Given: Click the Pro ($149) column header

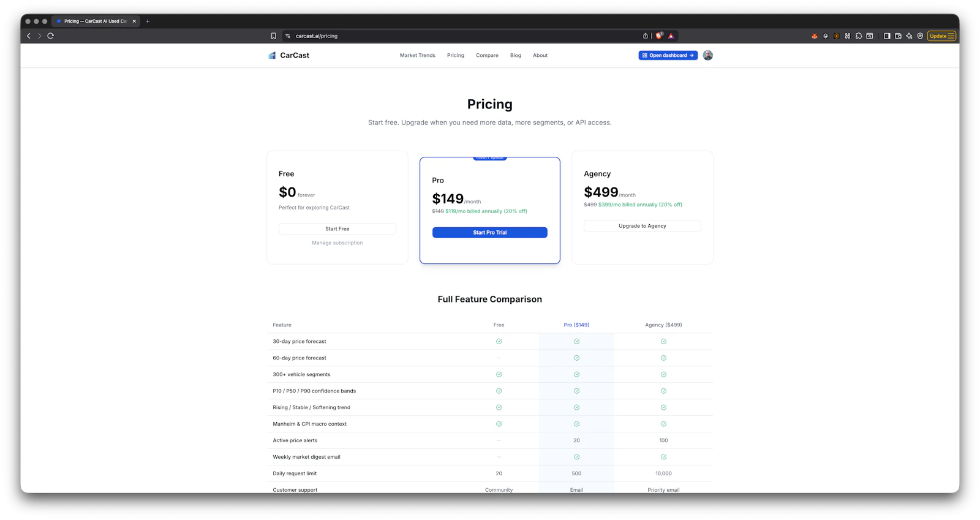Looking at the screenshot, I should coord(576,325).
